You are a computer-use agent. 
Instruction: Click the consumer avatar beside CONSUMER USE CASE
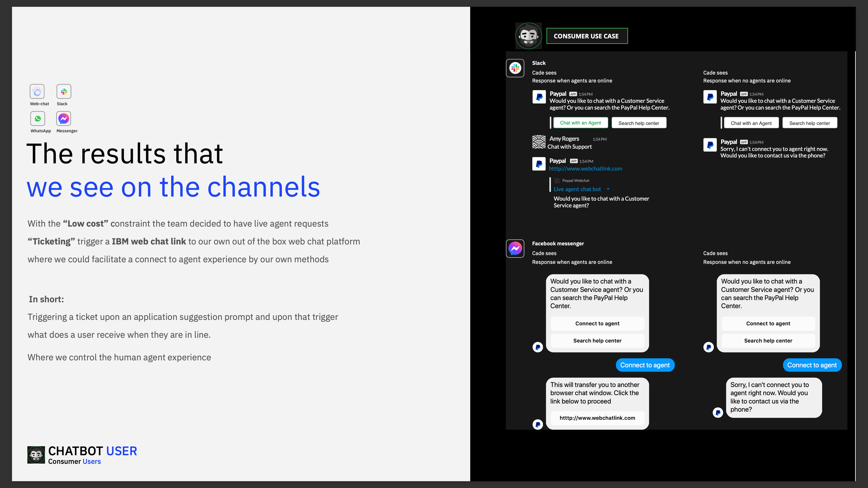529,36
